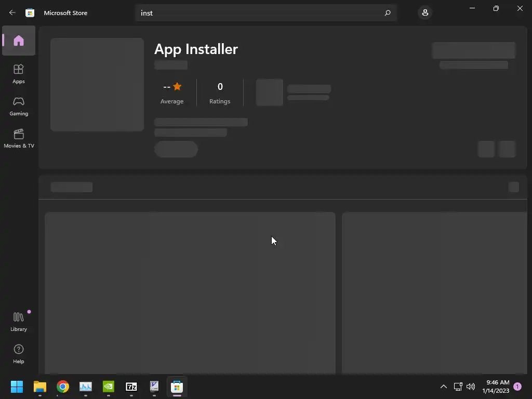Click the search field containing 'inst'
The height and width of the screenshot is (399, 532).
pyautogui.click(x=265, y=13)
